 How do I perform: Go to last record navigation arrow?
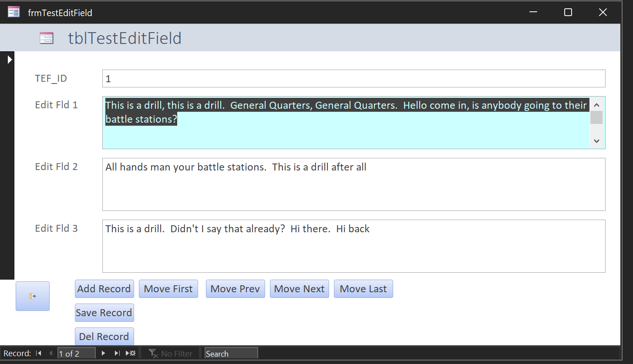(x=117, y=353)
